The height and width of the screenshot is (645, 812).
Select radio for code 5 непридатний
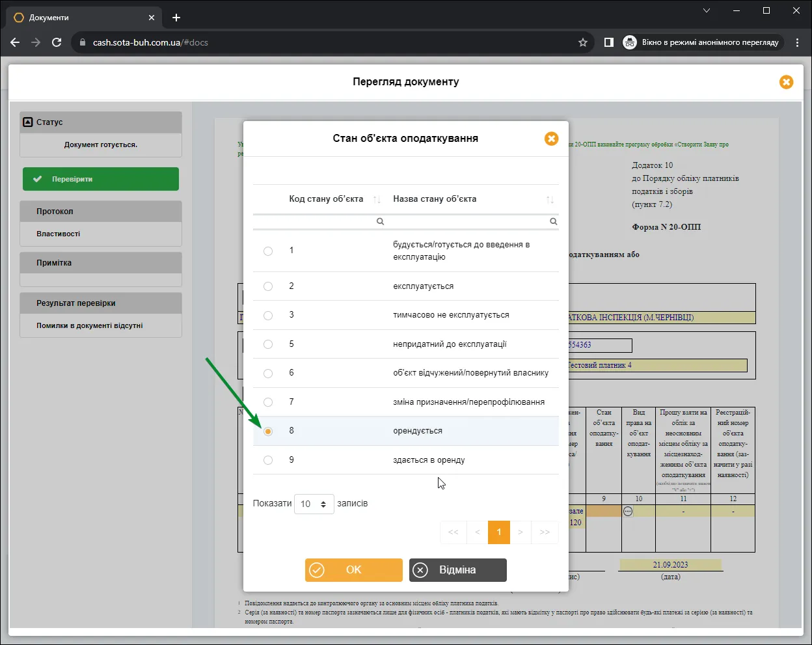[268, 344]
